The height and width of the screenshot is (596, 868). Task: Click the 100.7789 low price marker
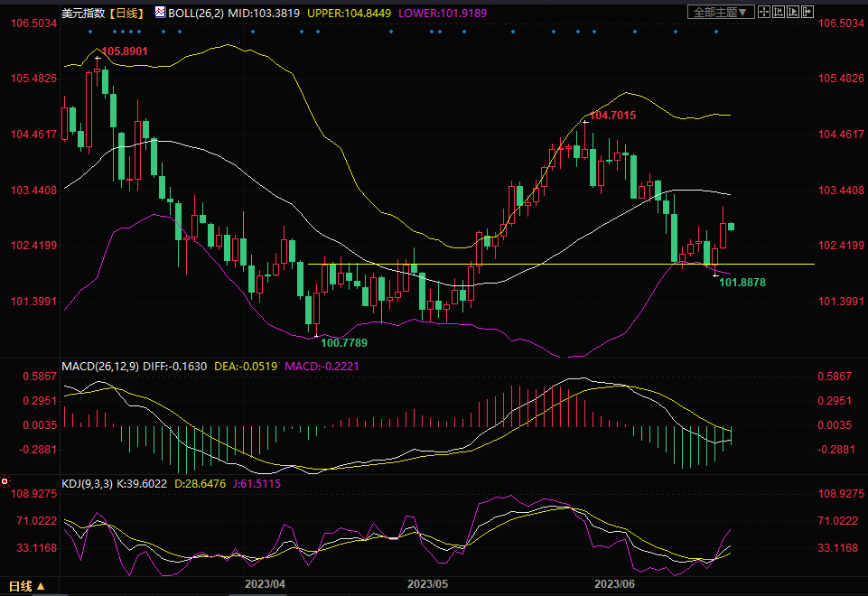click(344, 342)
